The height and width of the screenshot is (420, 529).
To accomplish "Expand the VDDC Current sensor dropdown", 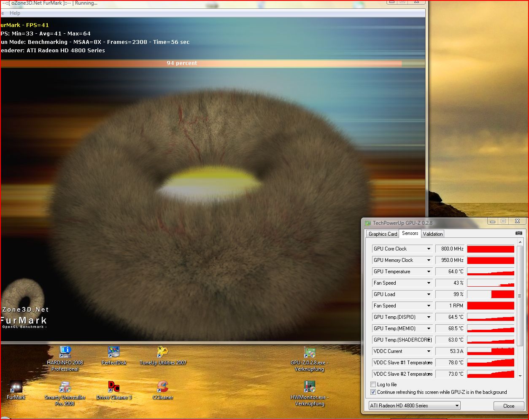I will tap(429, 351).
